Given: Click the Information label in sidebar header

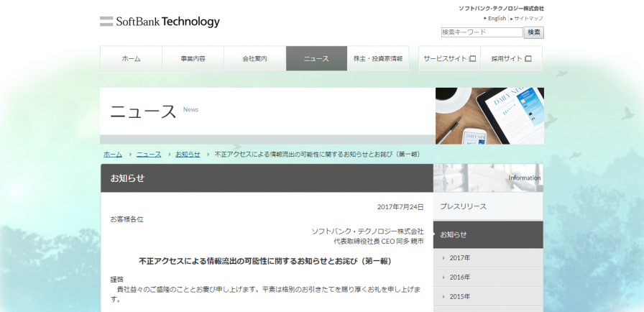Looking at the screenshot, I should [x=525, y=178].
